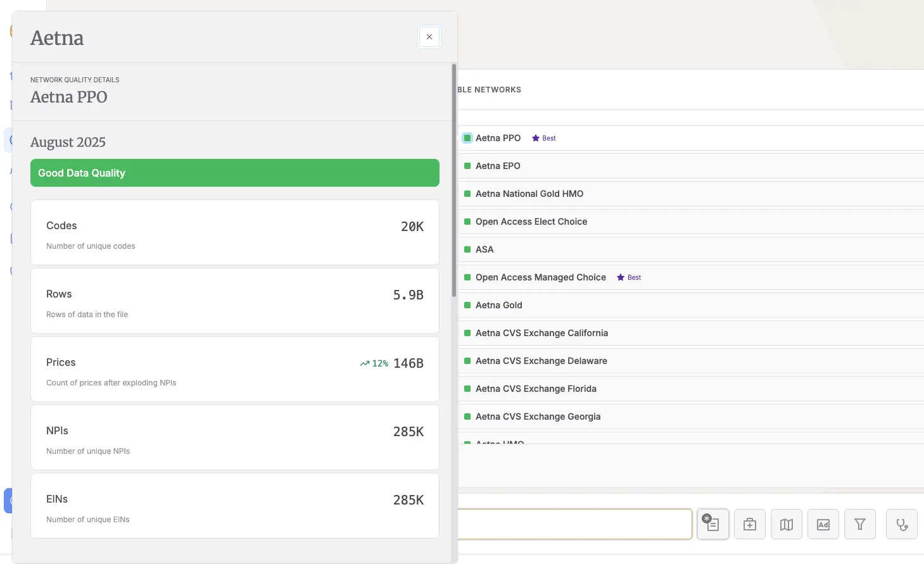924x564 pixels.
Task: Select Open Access Managed Choice network
Action: pyautogui.click(x=690, y=277)
